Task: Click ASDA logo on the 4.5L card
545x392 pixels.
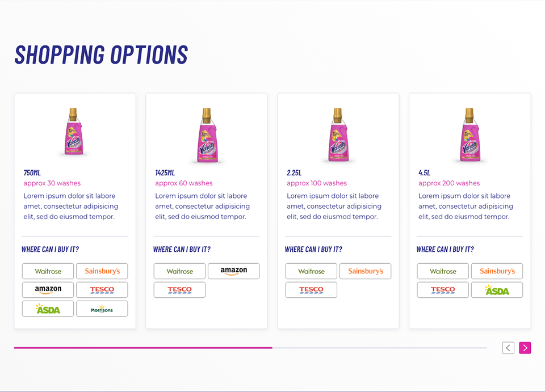Action: pyautogui.click(x=497, y=290)
